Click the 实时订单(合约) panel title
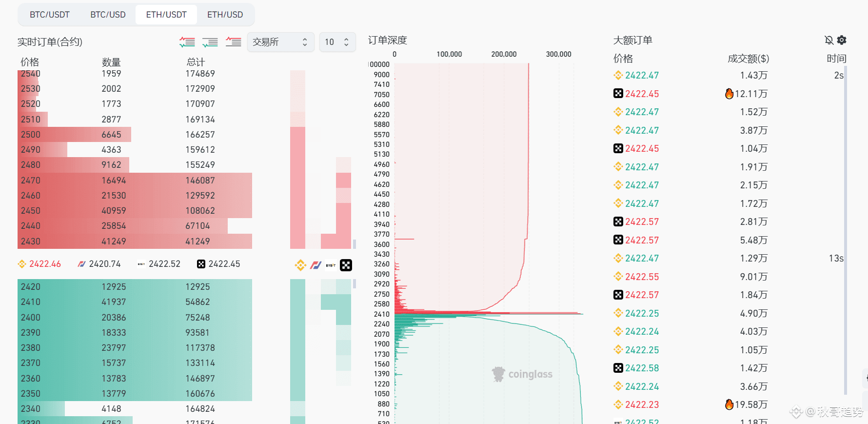Image resolution: width=868 pixels, height=424 pixels. tap(50, 42)
